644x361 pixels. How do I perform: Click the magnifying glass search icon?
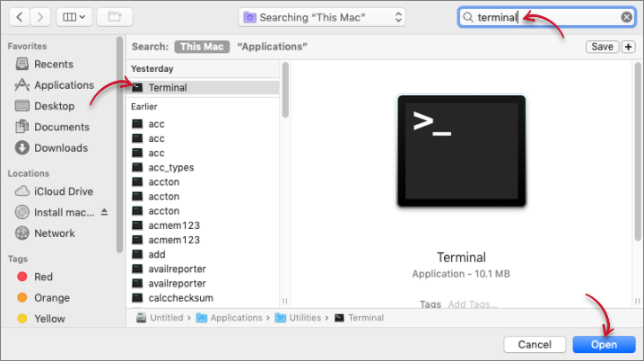[468, 17]
